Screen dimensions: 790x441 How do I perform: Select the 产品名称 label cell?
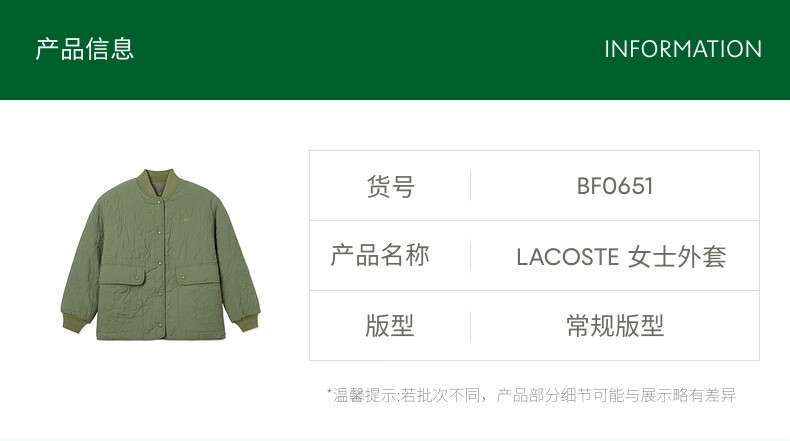(390, 256)
